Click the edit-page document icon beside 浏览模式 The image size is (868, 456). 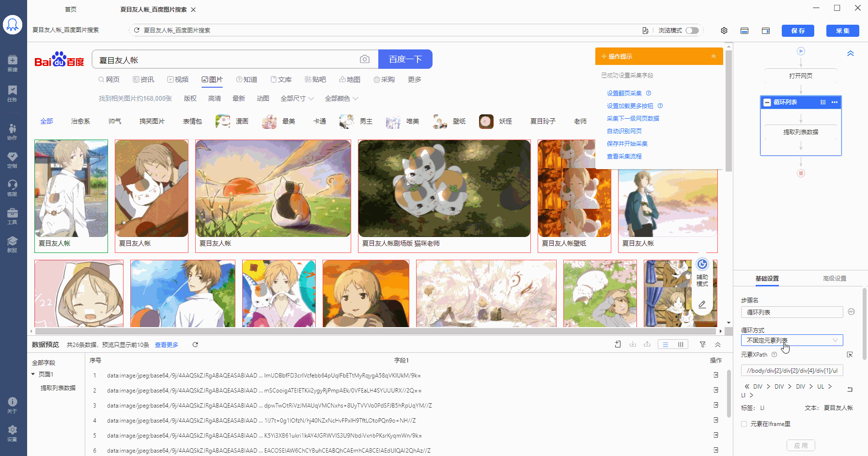click(645, 31)
